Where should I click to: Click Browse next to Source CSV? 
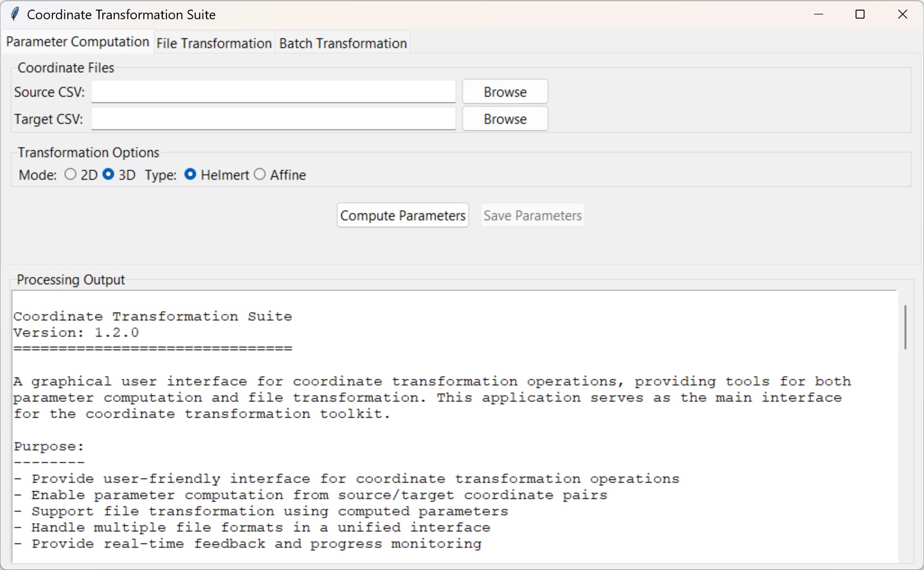pos(504,91)
